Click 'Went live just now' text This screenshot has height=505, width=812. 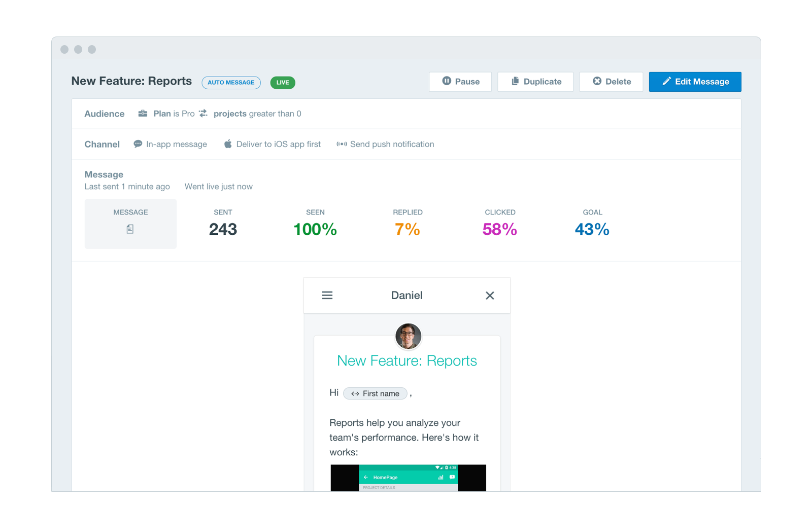pos(219,187)
